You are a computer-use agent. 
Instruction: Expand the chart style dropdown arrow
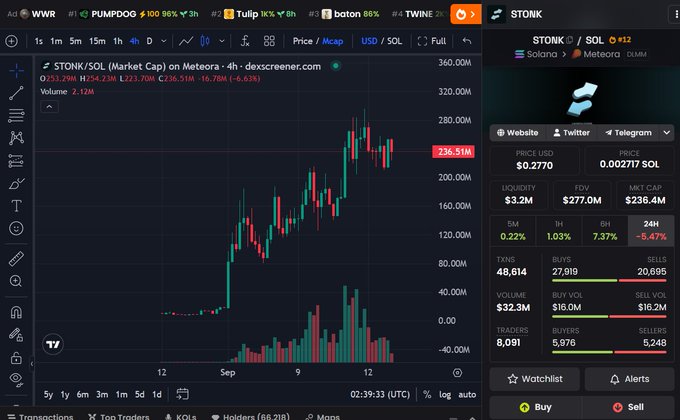(x=222, y=41)
